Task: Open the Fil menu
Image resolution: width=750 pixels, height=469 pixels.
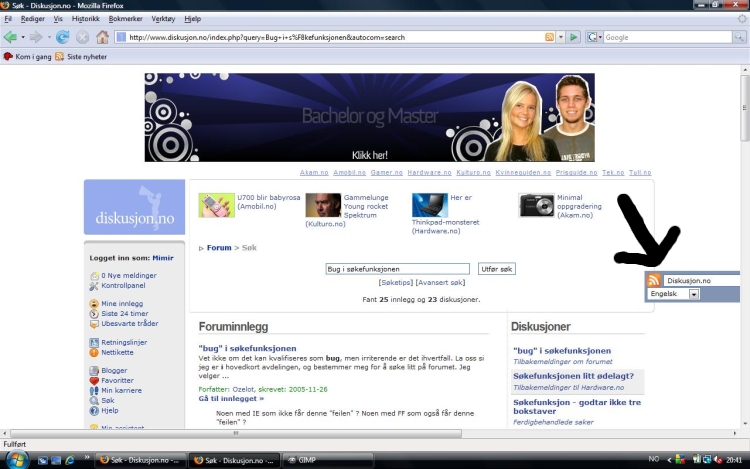Action: point(8,19)
